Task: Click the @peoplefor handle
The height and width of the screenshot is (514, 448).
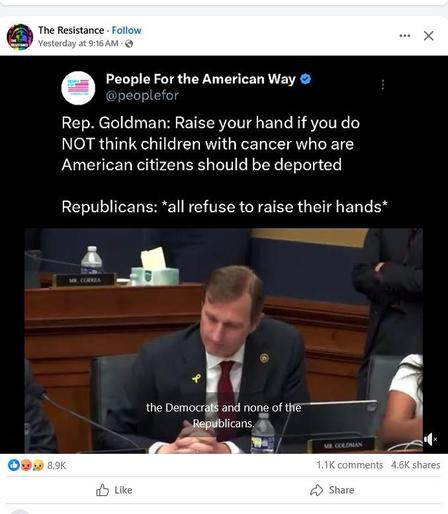Action: [142, 96]
